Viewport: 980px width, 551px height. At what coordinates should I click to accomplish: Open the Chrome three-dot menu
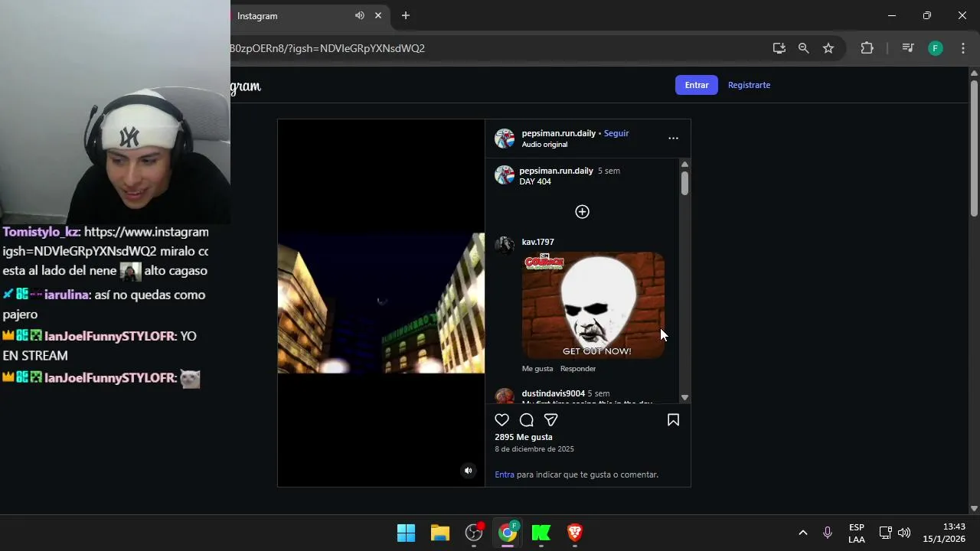(x=963, y=48)
